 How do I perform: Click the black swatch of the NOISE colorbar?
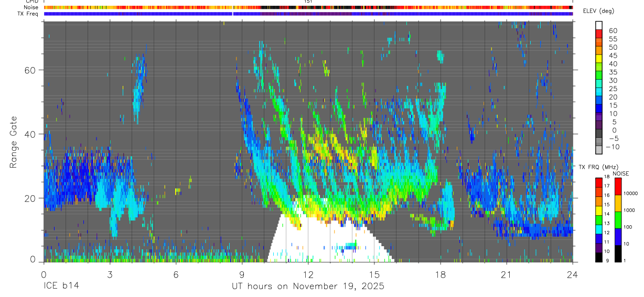point(618,254)
